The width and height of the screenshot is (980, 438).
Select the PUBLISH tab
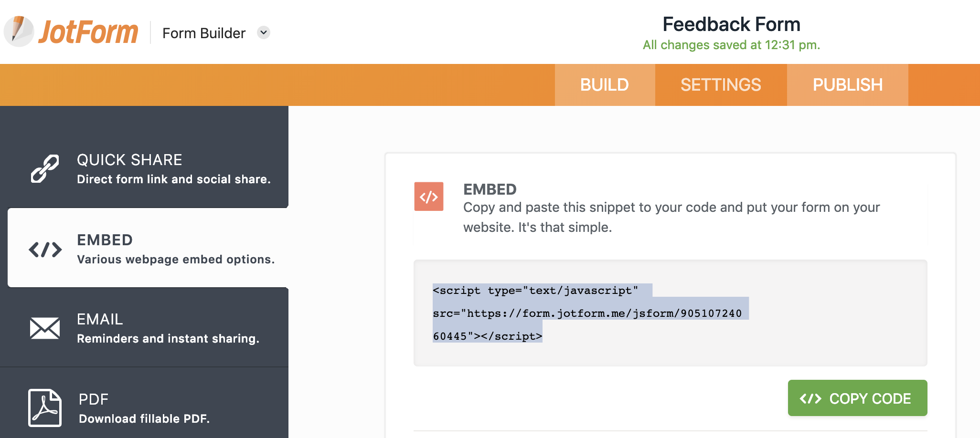[x=847, y=85]
